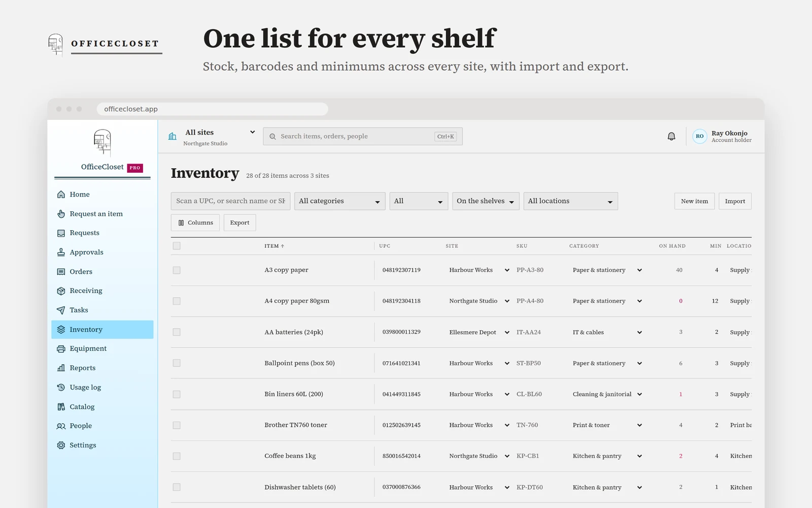The image size is (812, 508).
Task: Click the Request an item hand icon
Action: click(61, 214)
